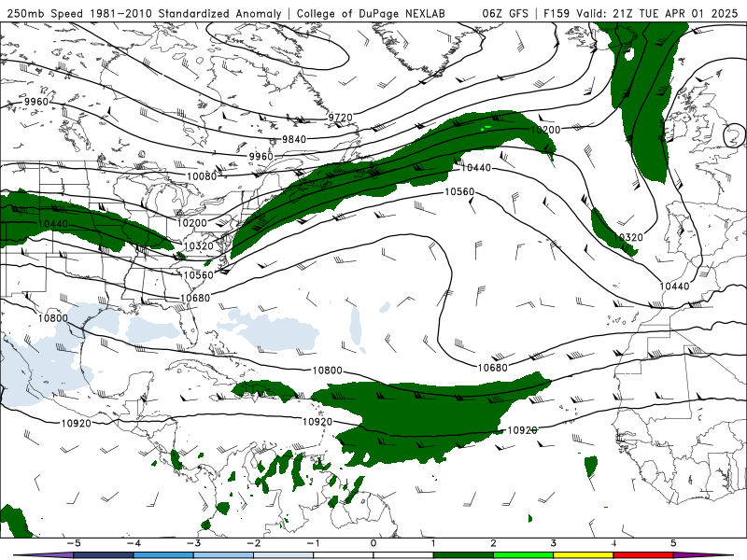747x560 pixels.
Task: Click the 10800 contour label over Texas
Action: 53,317
